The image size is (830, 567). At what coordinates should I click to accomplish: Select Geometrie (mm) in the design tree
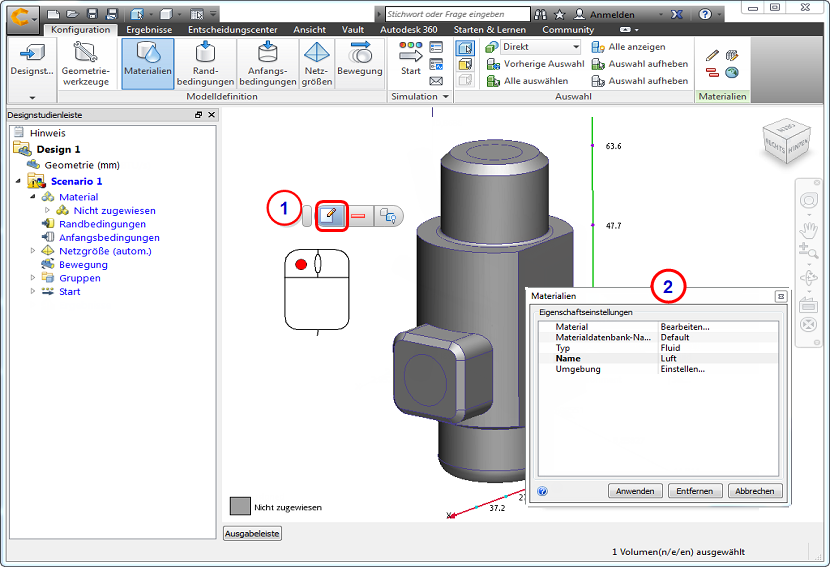click(82, 165)
